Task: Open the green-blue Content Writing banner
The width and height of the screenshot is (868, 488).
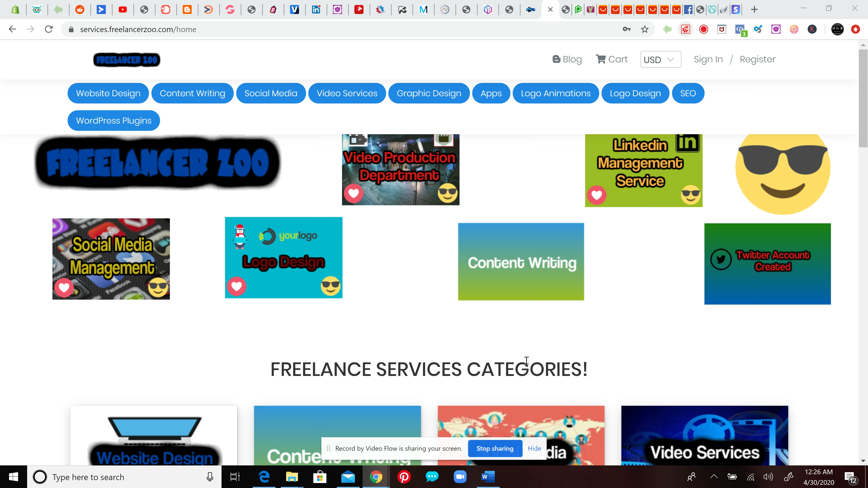Action: pyautogui.click(x=521, y=262)
